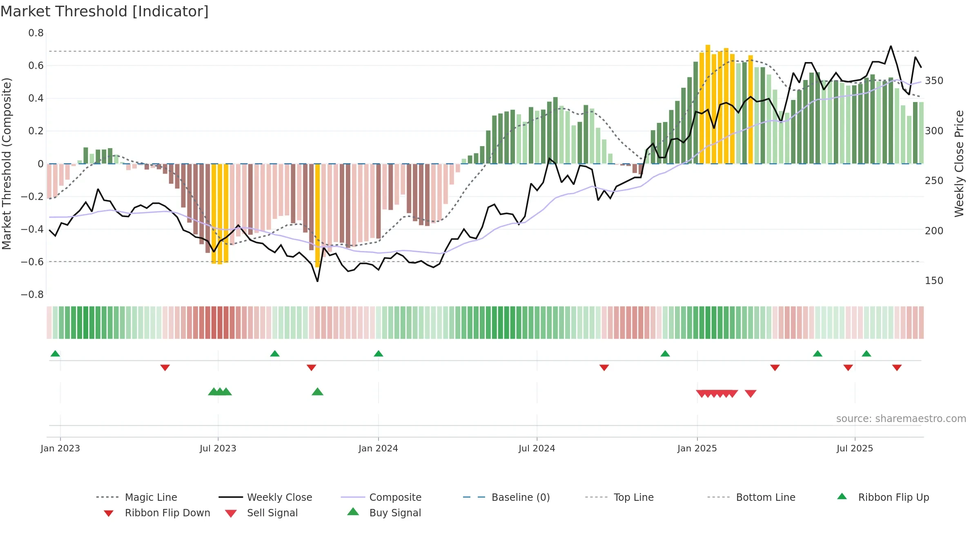Click the 0.2 left axis tick label
The width and height of the screenshot is (980, 551).
click(36, 131)
